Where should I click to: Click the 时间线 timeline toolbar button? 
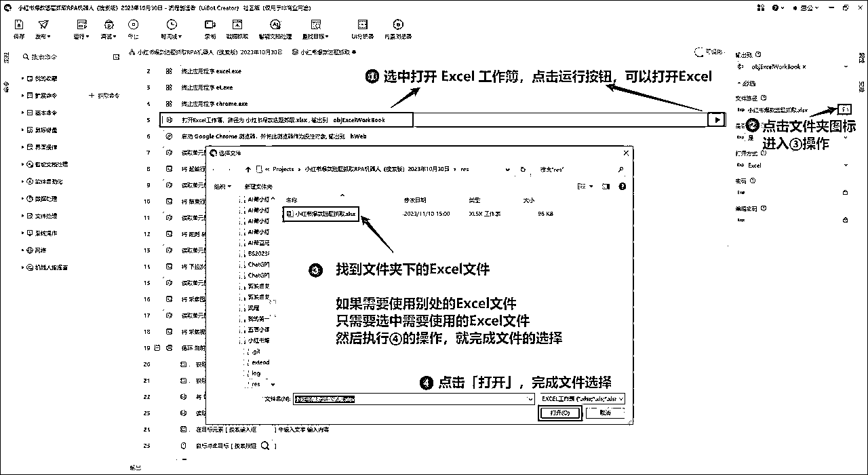pos(171,28)
